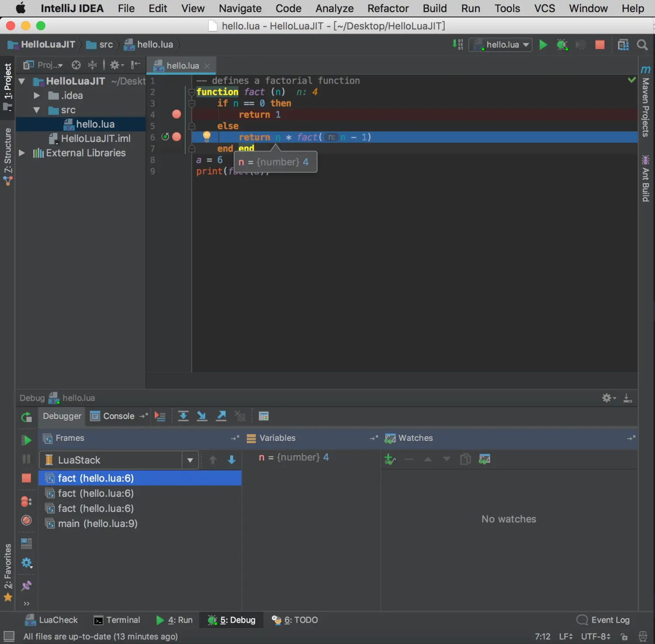655x644 pixels.
Task: Click UTF-8 encoding in status bar
Action: point(596,637)
